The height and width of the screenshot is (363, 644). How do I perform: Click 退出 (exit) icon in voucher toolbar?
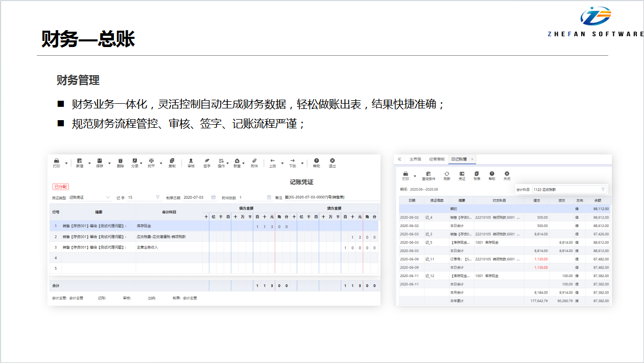(332, 161)
